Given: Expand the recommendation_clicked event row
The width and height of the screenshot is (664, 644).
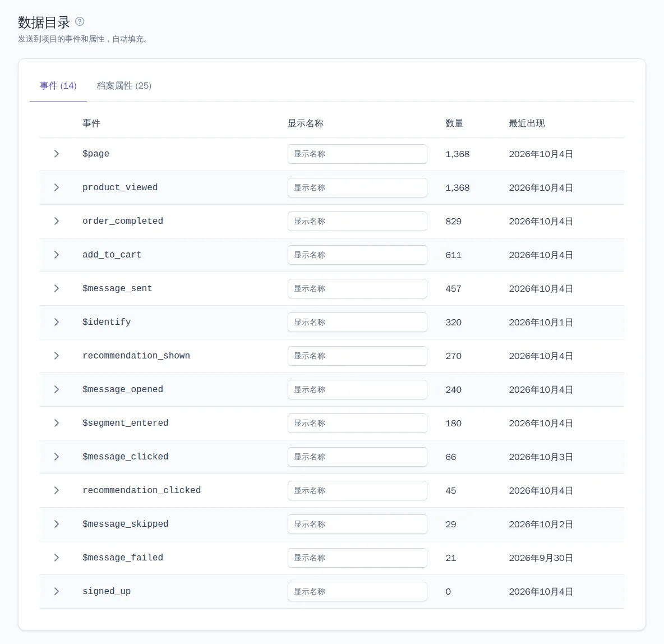Looking at the screenshot, I should [x=56, y=490].
